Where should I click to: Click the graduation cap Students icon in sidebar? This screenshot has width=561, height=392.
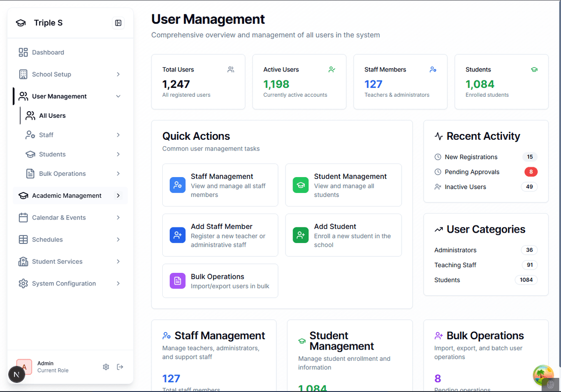click(x=30, y=154)
